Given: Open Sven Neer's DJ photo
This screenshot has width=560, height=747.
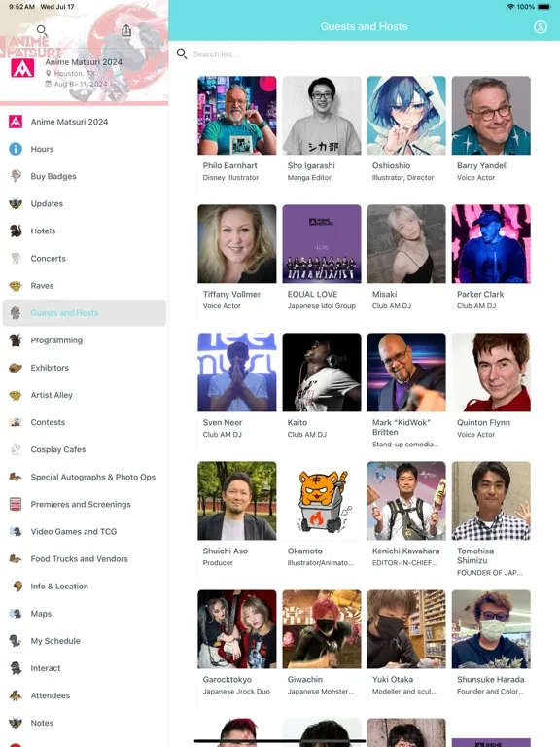Looking at the screenshot, I should point(237,373).
